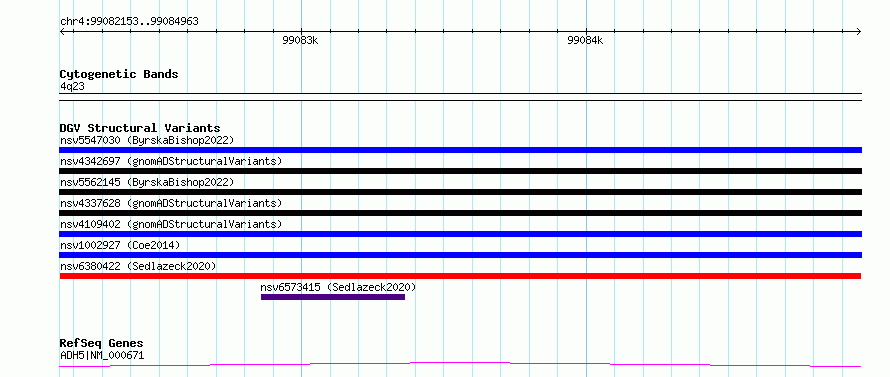Open the nsv4109402 (gnomADStructuralVariants) label

[171, 224]
